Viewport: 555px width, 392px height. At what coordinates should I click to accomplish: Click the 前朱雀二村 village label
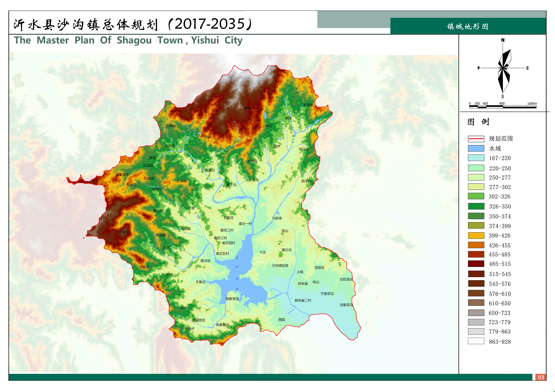(x=303, y=300)
